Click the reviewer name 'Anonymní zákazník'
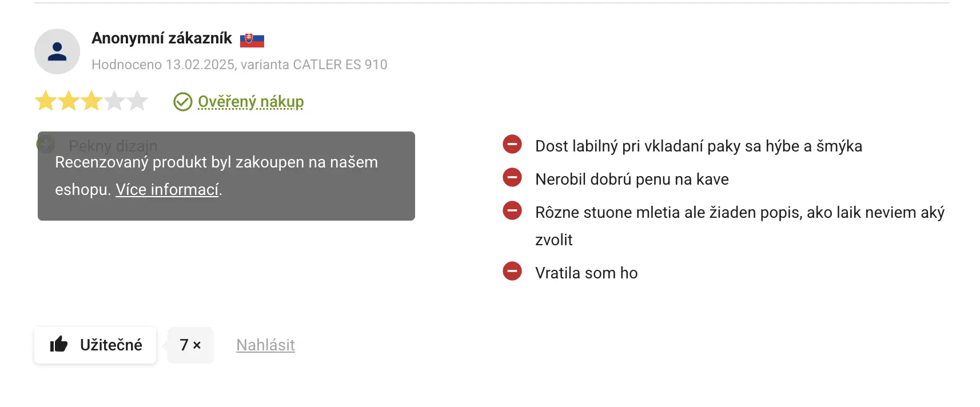The height and width of the screenshot is (407, 980). (x=162, y=38)
